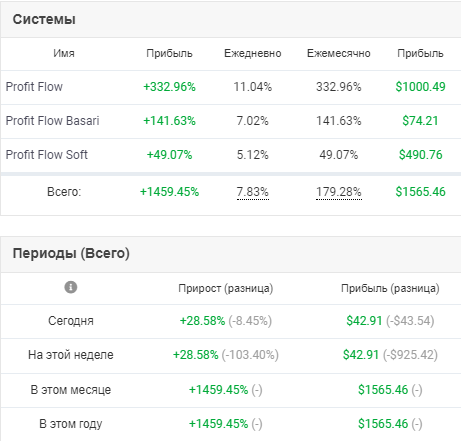Click the +49.07% profit value
This screenshot has width=461, height=441.
click(x=169, y=155)
